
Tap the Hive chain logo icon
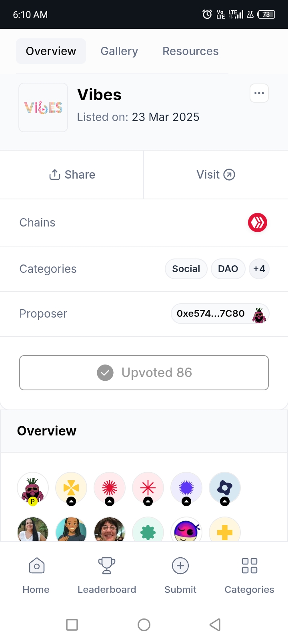(258, 223)
